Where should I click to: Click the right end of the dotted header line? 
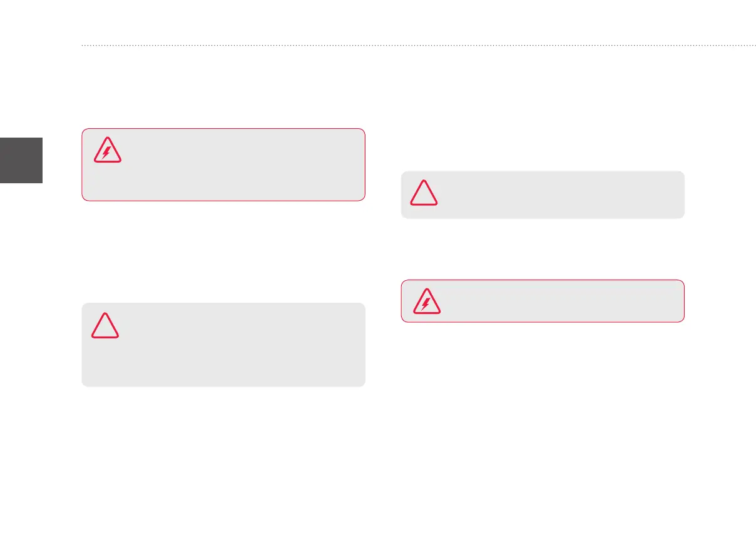(x=753, y=46)
